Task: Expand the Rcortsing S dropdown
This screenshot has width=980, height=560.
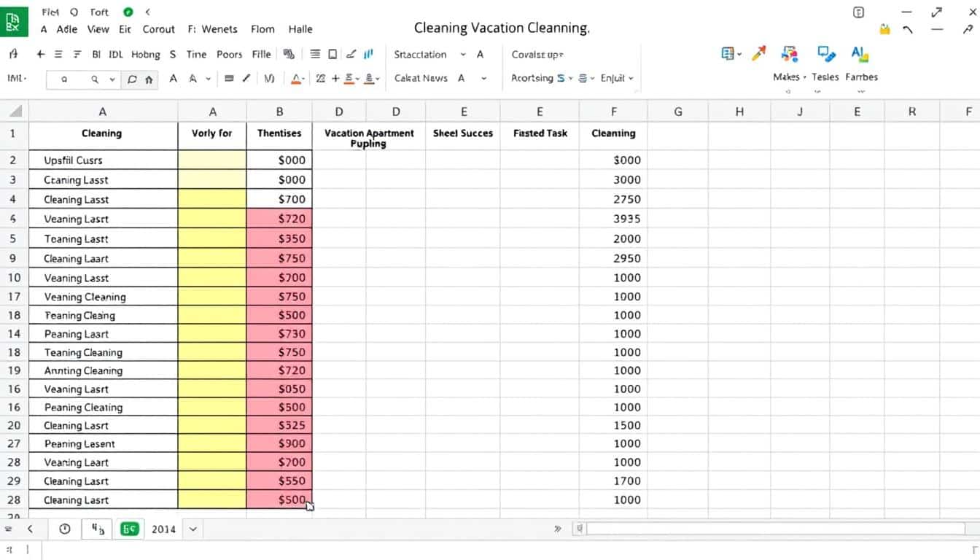Action: 570,78
